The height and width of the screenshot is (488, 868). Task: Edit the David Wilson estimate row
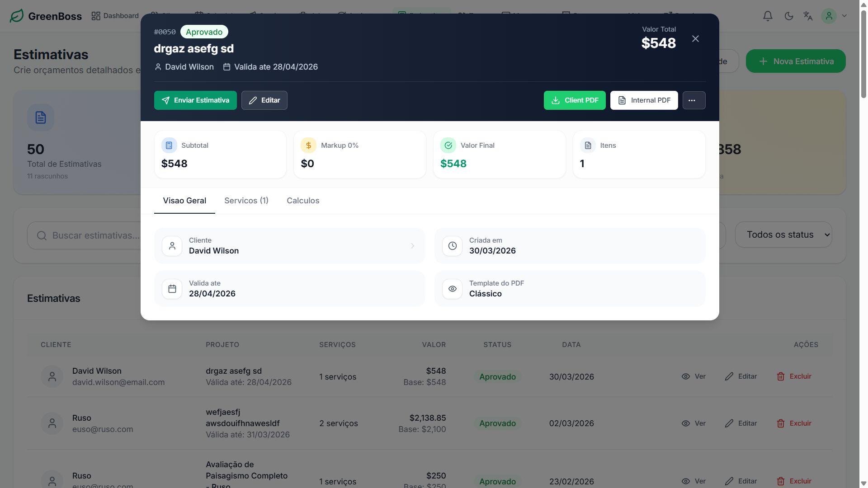coord(741,376)
